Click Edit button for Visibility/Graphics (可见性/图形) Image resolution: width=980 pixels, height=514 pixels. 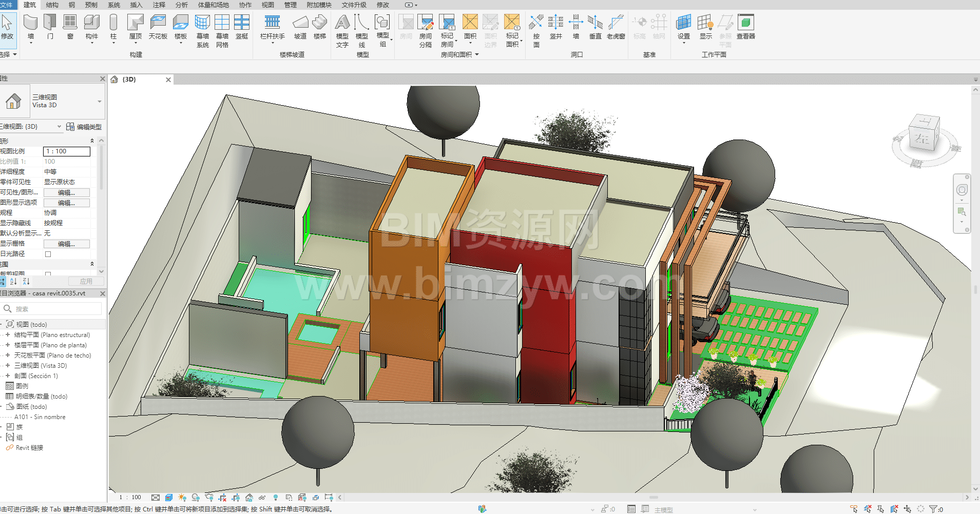tap(66, 192)
